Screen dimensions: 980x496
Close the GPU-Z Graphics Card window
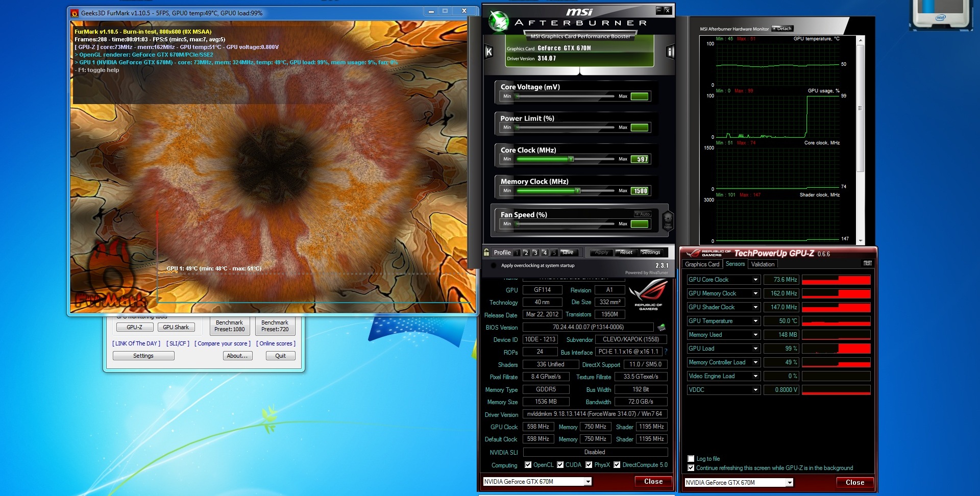pos(653,482)
